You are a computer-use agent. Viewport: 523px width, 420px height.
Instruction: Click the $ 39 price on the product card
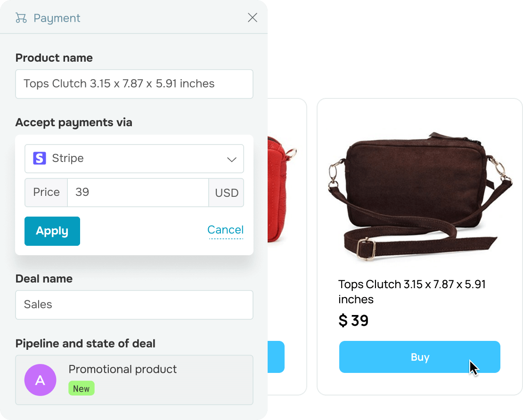coord(353,321)
